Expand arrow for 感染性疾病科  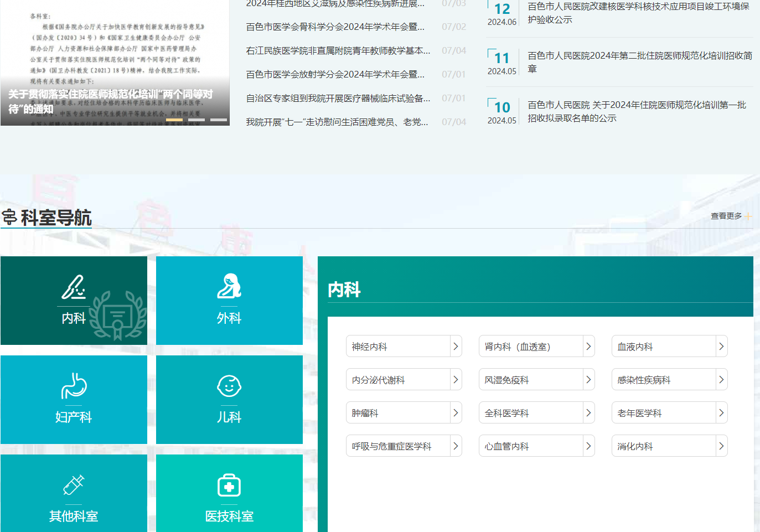click(x=721, y=380)
